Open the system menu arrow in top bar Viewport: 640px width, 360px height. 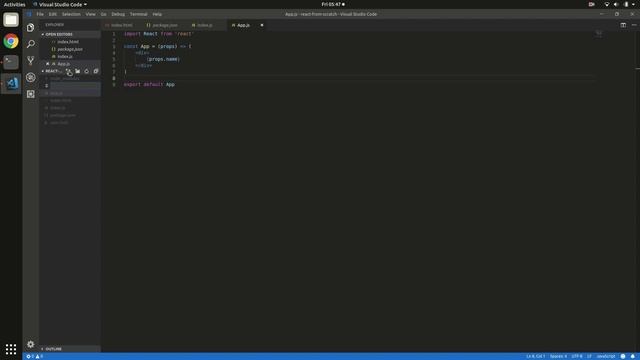click(x=634, y=4)
